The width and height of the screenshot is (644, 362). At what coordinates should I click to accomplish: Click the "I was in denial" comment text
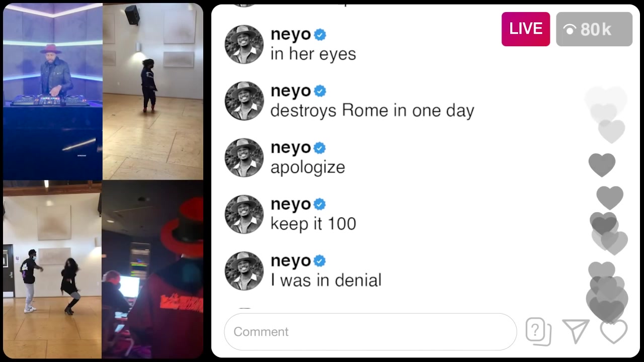coord(326,280)
